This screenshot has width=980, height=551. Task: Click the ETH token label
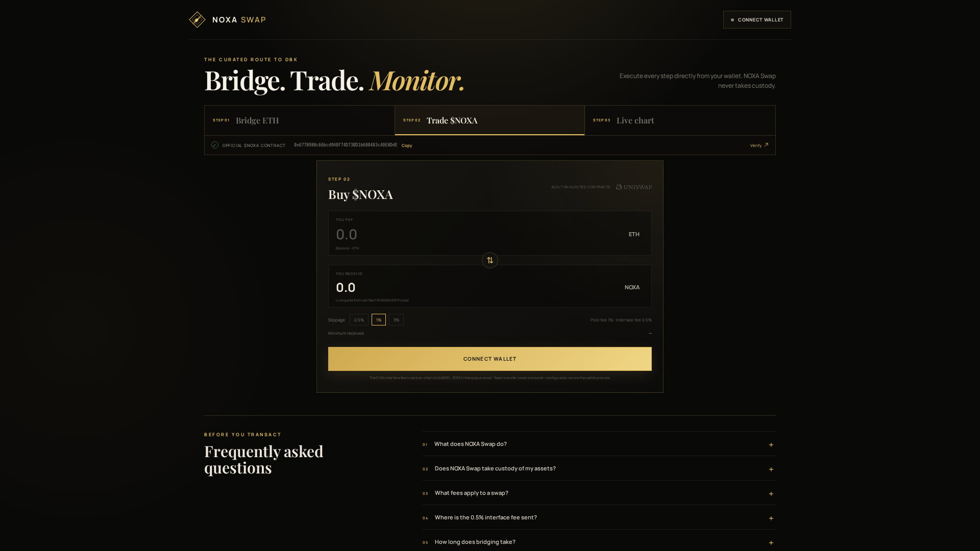click(634, 234)
